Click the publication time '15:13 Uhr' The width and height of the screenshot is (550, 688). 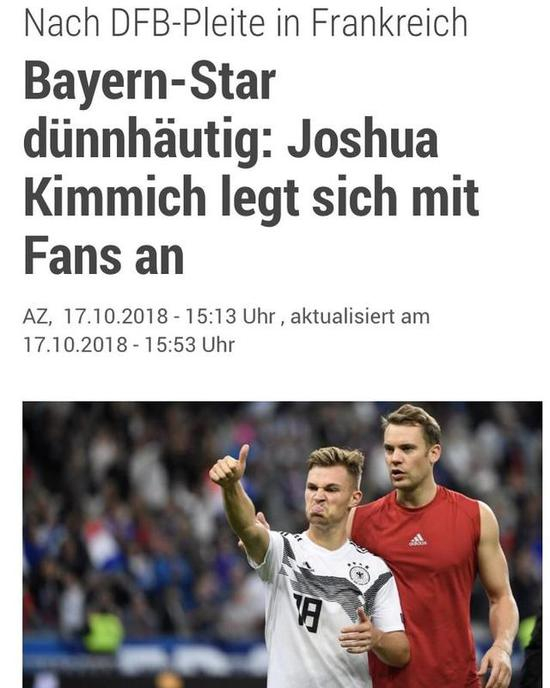point(230,316)
